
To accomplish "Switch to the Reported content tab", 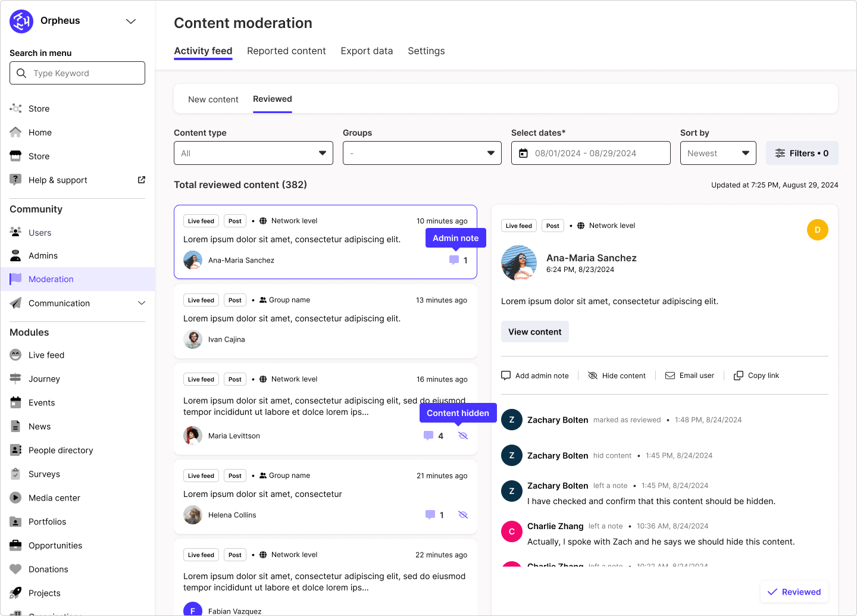I will (x=286, y=51).
